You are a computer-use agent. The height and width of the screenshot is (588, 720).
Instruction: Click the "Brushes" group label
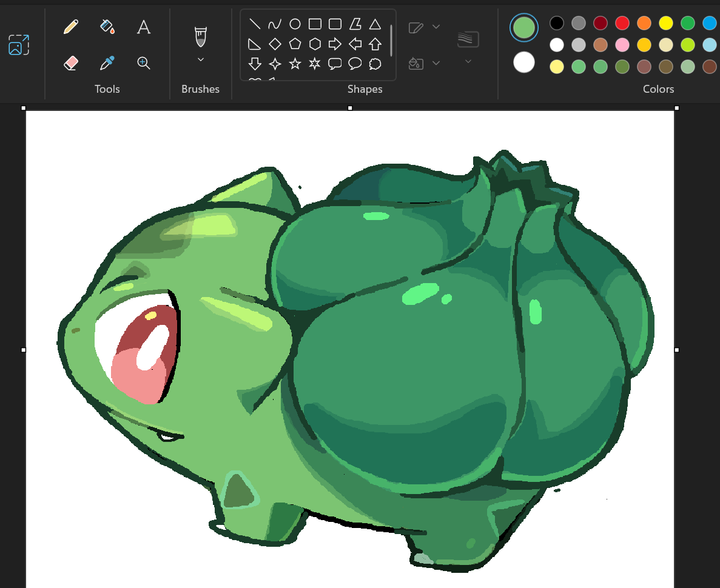[x=200, y=89]
